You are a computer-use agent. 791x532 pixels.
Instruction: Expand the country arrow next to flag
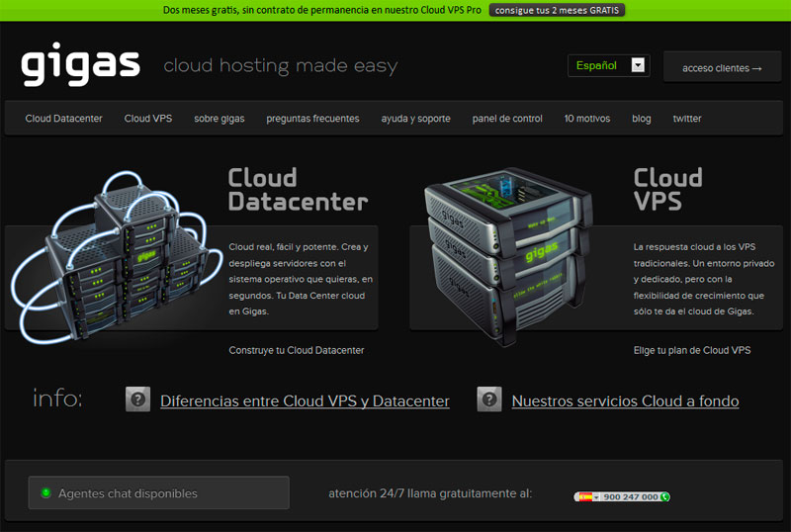pos(596,497)
